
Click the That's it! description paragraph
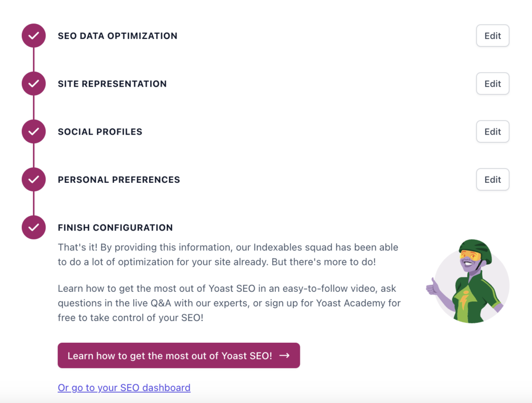(x=228, y=254)
